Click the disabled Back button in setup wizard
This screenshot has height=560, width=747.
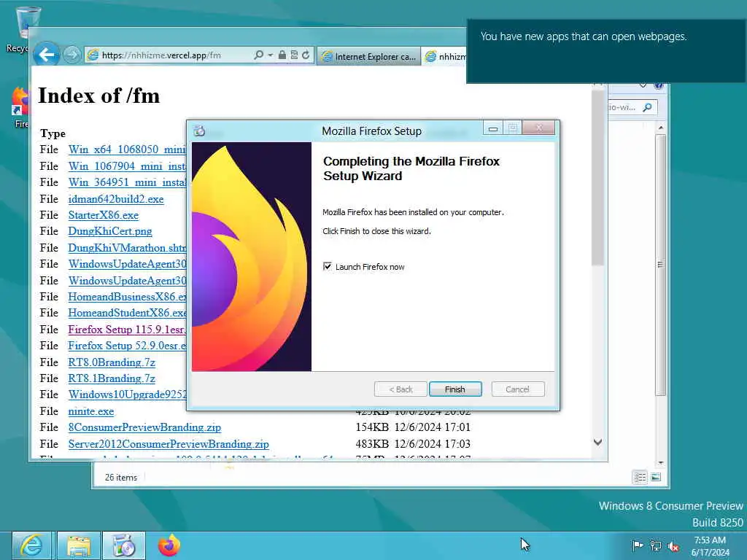400,389
